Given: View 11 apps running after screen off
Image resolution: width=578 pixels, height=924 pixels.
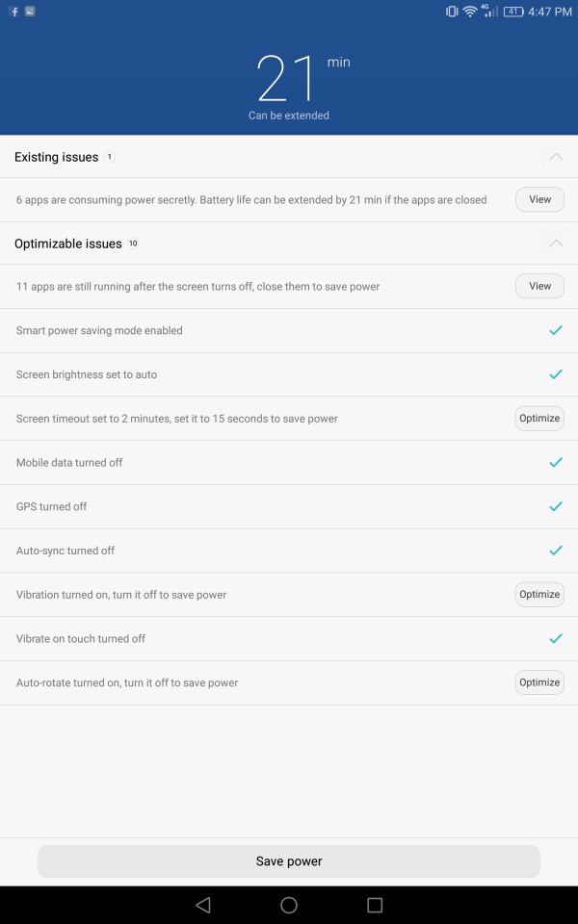Looking at the screenshot, I should click(539, 286).
